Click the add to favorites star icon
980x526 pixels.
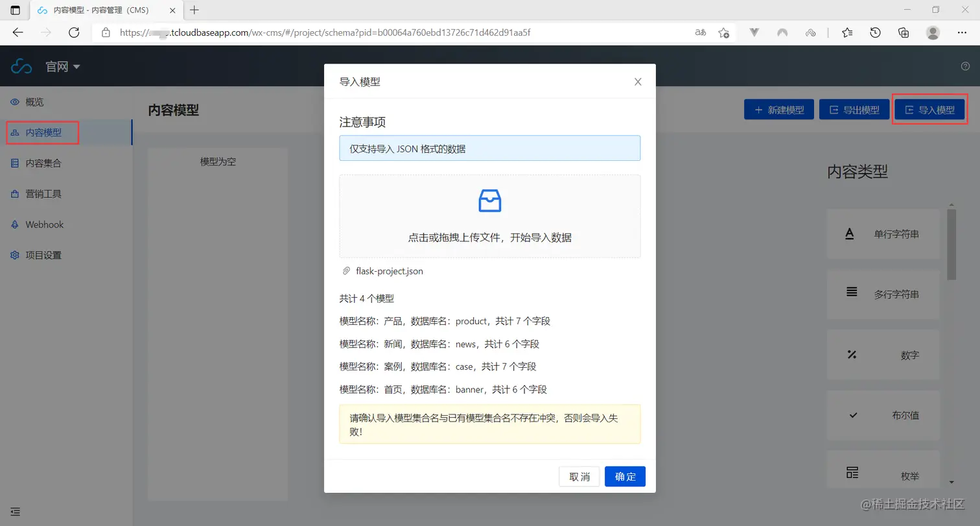(724, 32)
